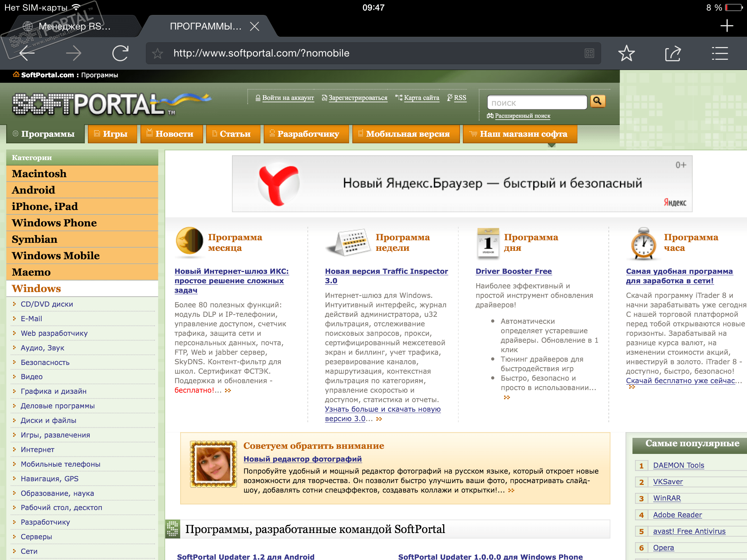Tap the share page icon
Viewport: 747px width, 560px height.
click(673, 53)
